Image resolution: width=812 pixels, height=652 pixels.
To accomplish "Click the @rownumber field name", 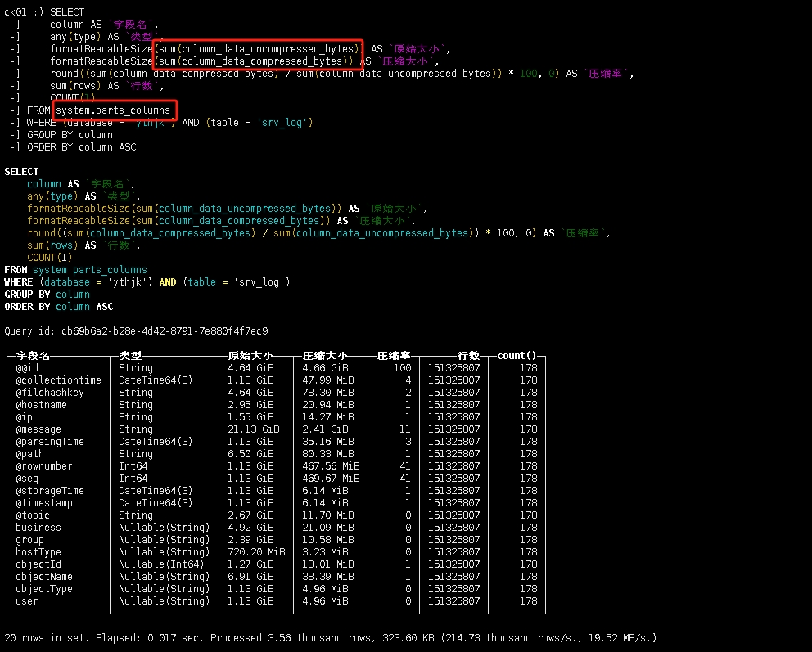I will [x=44, y=466].
